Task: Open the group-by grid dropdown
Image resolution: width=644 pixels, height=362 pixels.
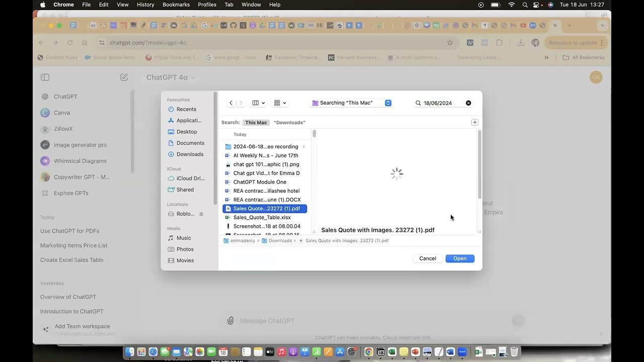Action: click(x=280, y=103)
